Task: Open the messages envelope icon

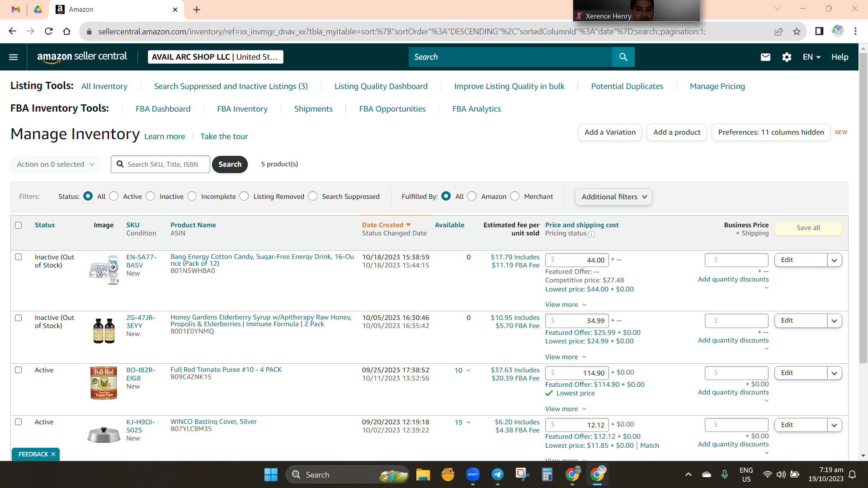Action: pyautogui.click(x=765, y=57)
